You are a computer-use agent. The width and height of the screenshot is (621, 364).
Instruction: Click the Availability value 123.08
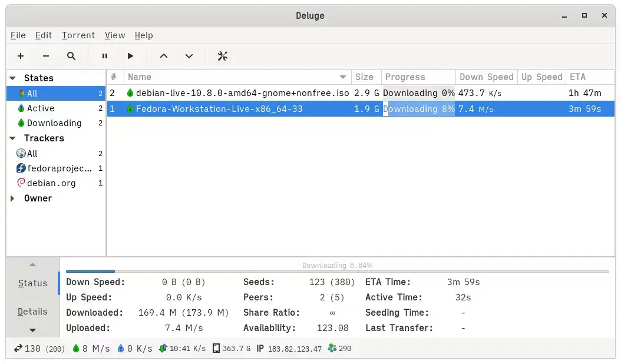[333, 328]
